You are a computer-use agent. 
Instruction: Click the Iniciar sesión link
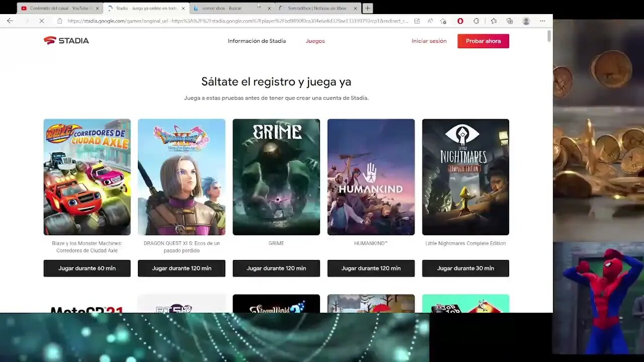point(429,41)
